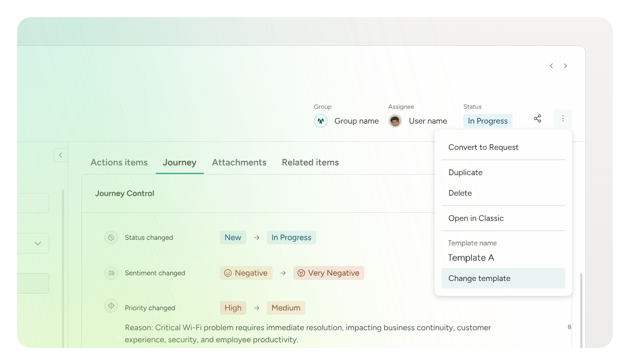Go to previous item with left chevron
Screen dimensions: 630x364
click(551, 66)
